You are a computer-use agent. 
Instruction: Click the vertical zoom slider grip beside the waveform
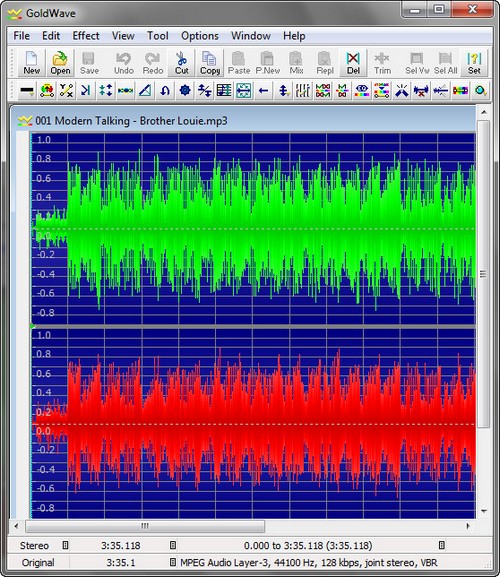tap(483, 274)
